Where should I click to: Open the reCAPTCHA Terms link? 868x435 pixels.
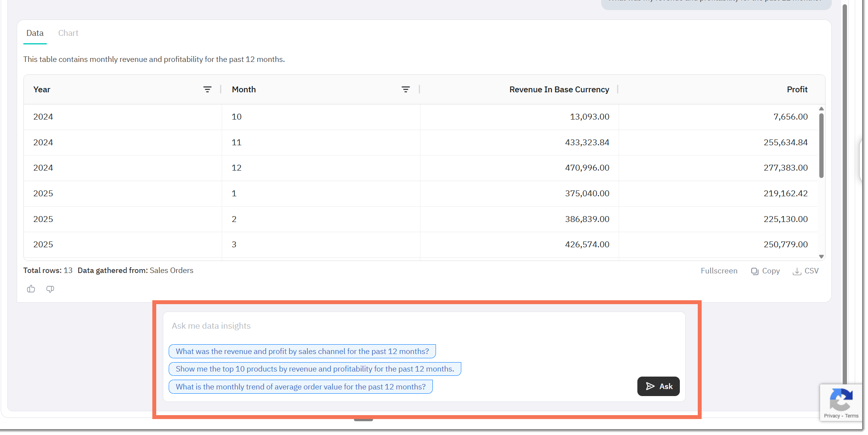pos(852,416)
